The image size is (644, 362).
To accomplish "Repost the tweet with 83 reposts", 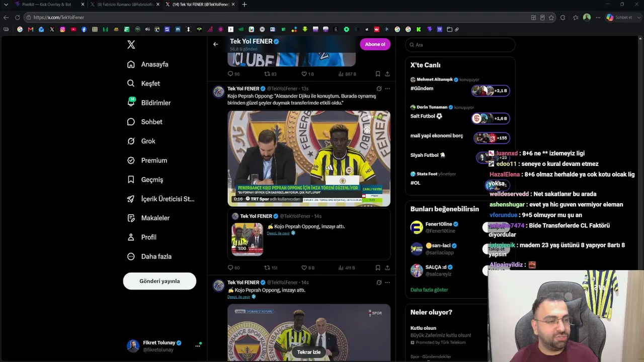I will tap(270, 74).
